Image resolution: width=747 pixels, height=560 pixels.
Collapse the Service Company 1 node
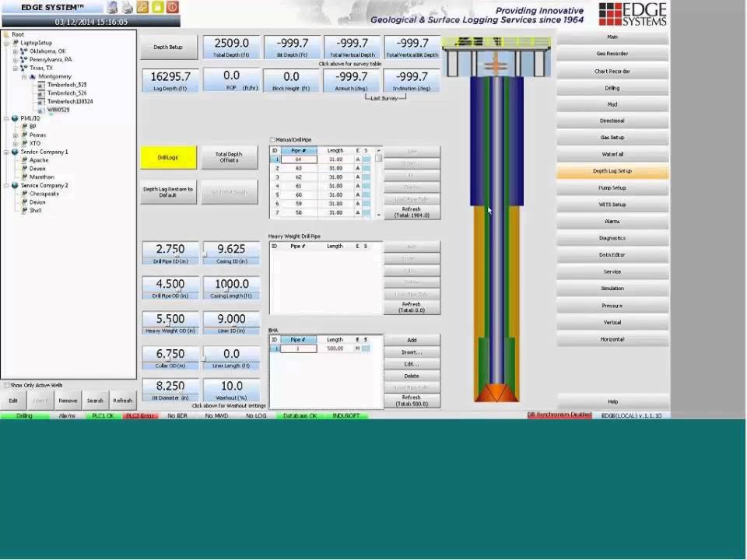(7, 152)
